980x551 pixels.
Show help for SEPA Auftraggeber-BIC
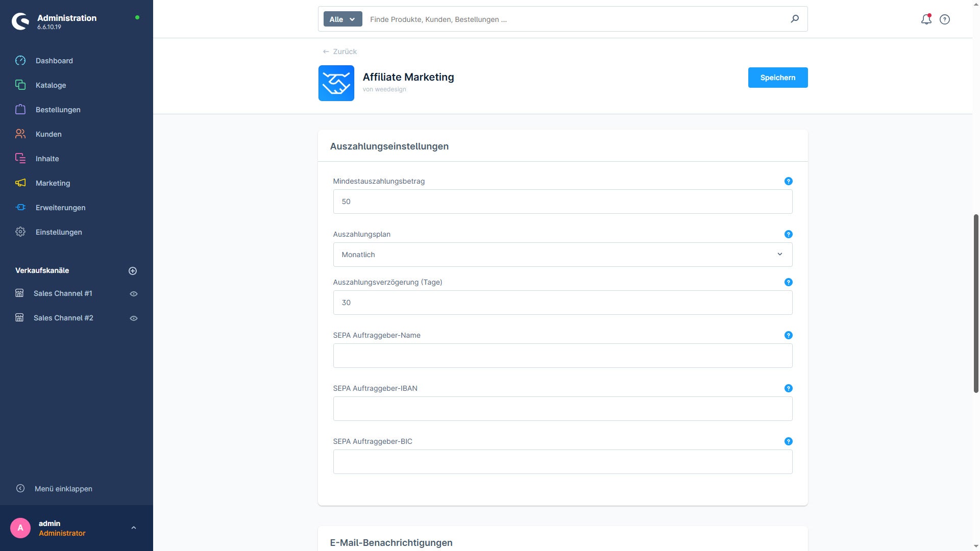coord(788,441)
